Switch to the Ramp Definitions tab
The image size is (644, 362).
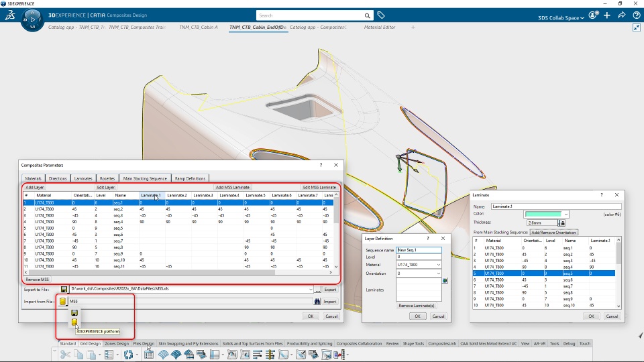[x=190, y=178]
